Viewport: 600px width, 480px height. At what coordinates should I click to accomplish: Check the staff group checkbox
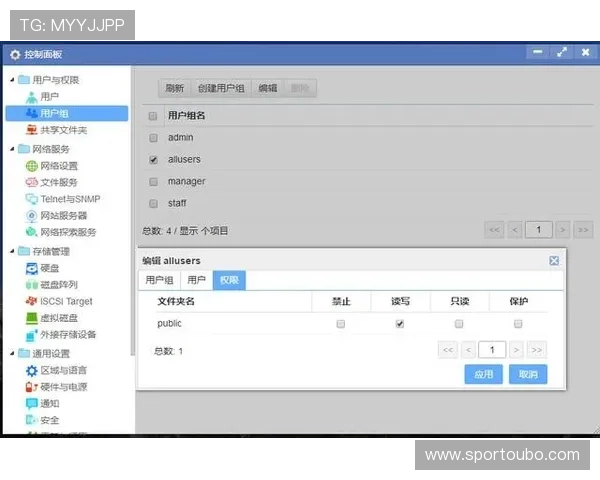click(x=153, y=204)
